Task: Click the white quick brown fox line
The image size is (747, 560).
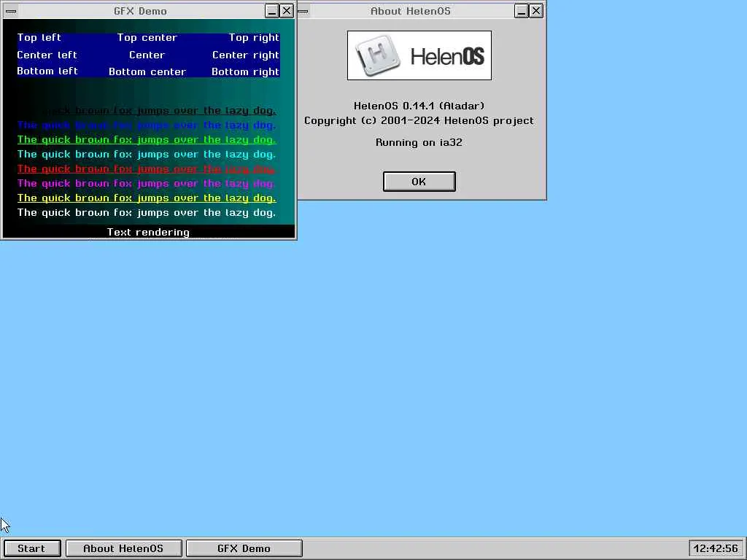Action: 147,213
